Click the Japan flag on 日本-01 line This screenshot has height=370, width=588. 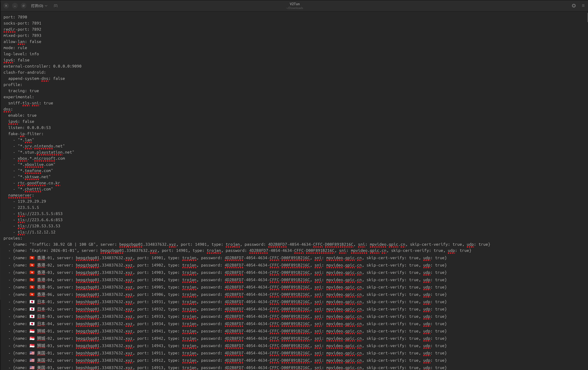pyautogui.click(x=32, y=302)
